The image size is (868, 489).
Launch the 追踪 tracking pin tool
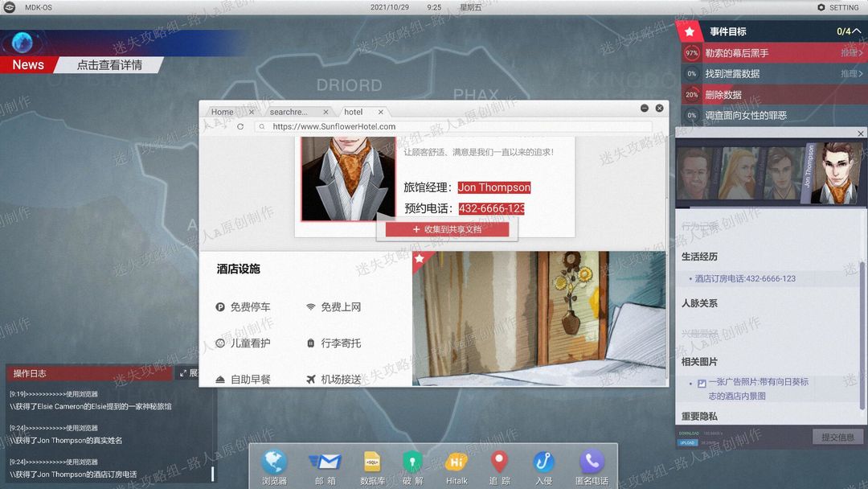tap(499, 468)
